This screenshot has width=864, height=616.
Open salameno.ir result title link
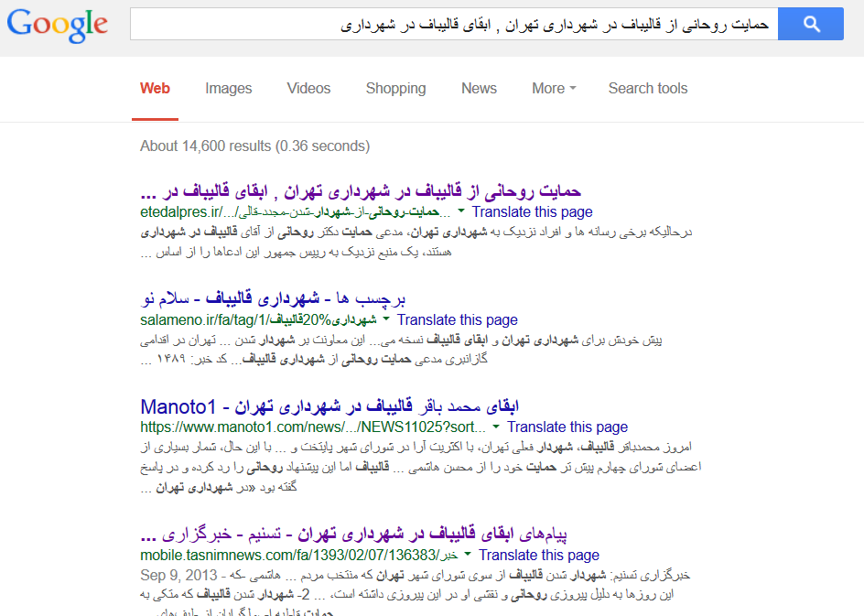click(x=273, y=298)
